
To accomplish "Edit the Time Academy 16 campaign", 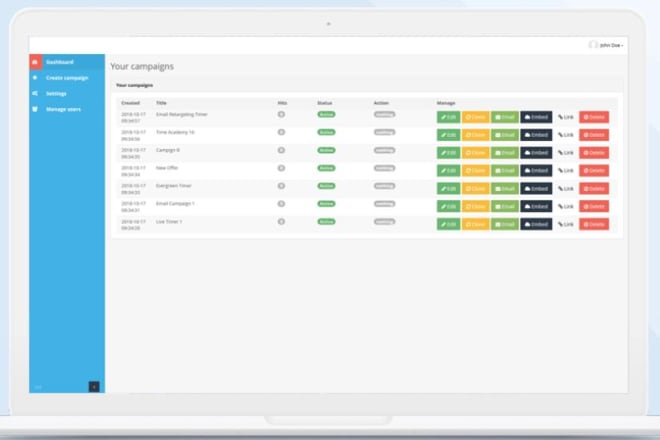I will [x=448, y=135].
